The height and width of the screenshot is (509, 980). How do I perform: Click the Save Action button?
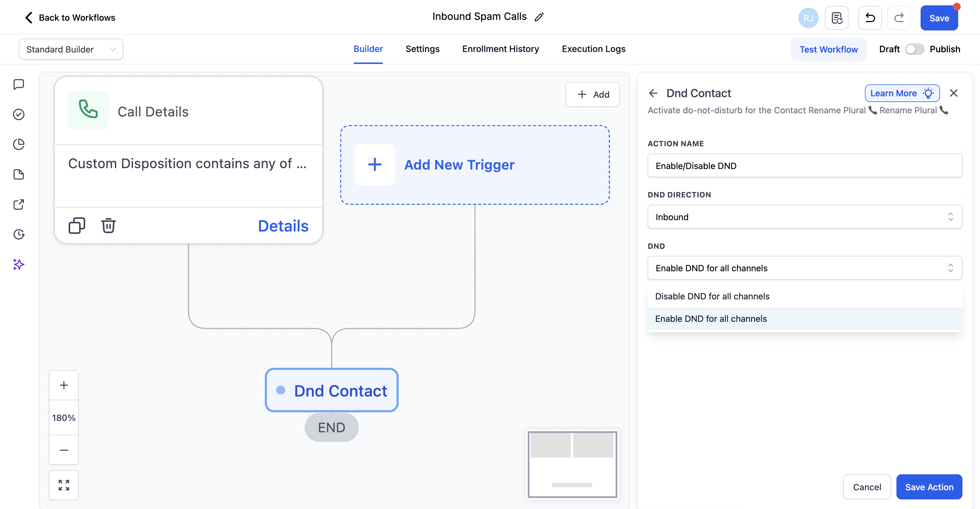point(929,487)
